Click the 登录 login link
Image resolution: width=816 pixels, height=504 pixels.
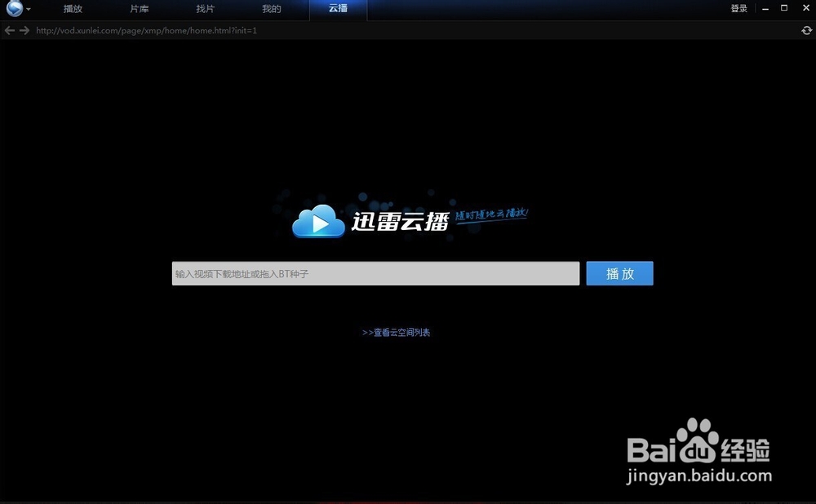[x=739, y=8]
